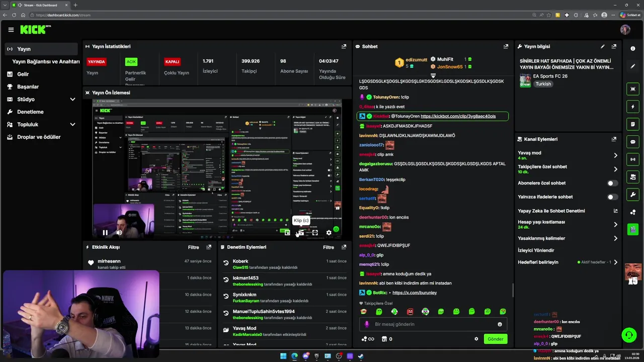644x362 pixels.
Task: Click the chat panel scrollbar
Action: [x=513, y=291]
